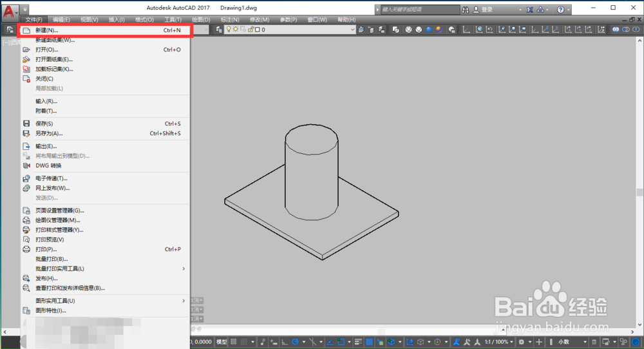Viewport: 644px width, 349px height.
Task: Toggle transparency checkered icon in status bar
Action: click(x=369, y=342)
